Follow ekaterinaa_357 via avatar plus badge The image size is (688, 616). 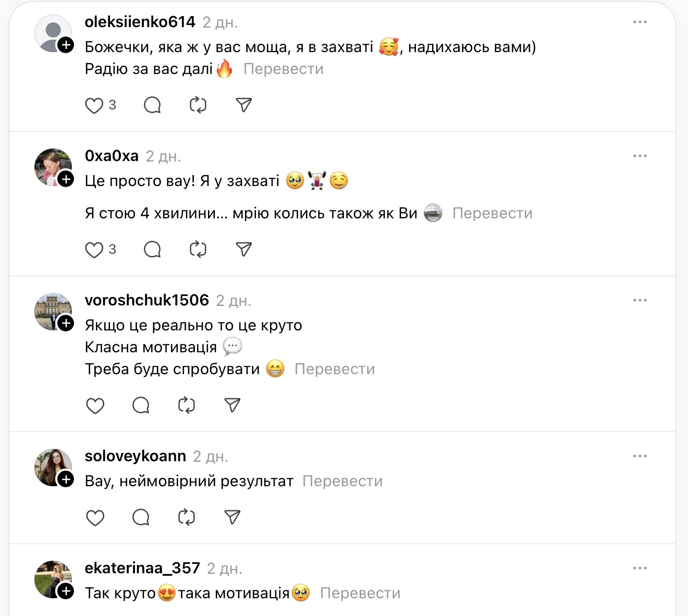point(66,591)
